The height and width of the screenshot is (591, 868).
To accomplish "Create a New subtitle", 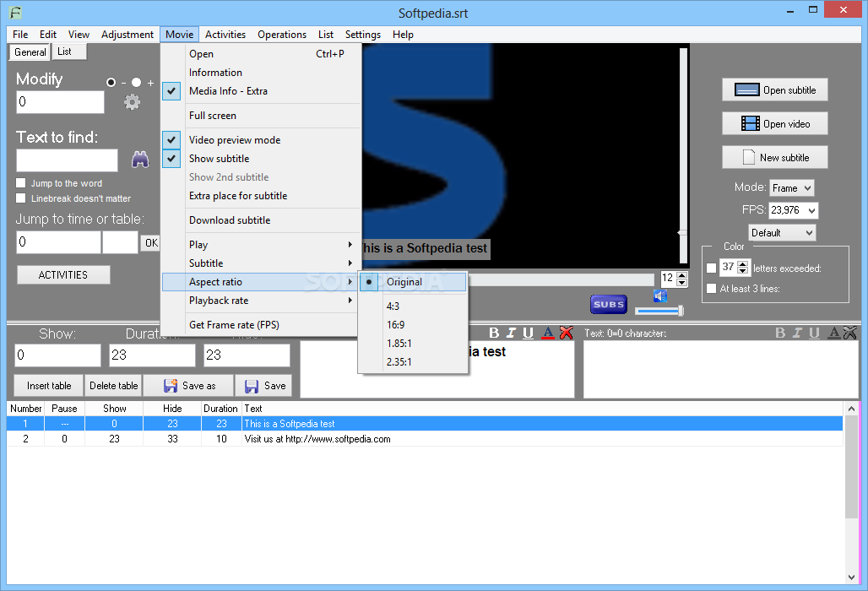I will coord(774,157).
